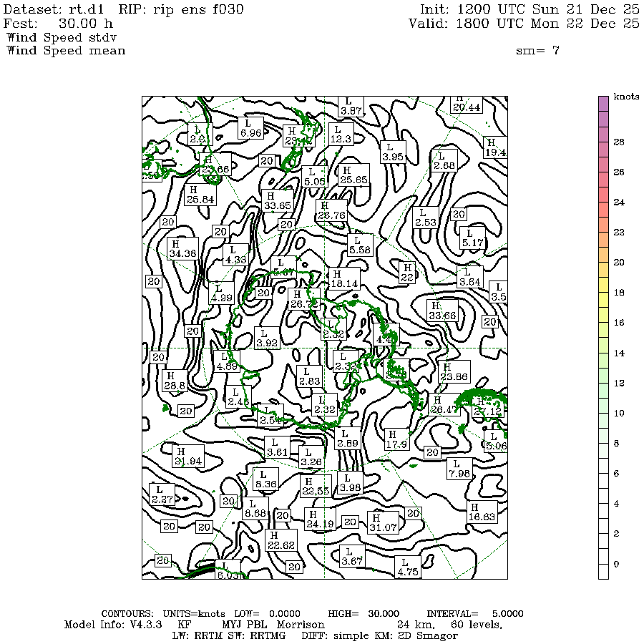The height and width of the screenshot is (644, 644).
Task: Click the 'L 5.58' minimum label
Action: [360, 245]
